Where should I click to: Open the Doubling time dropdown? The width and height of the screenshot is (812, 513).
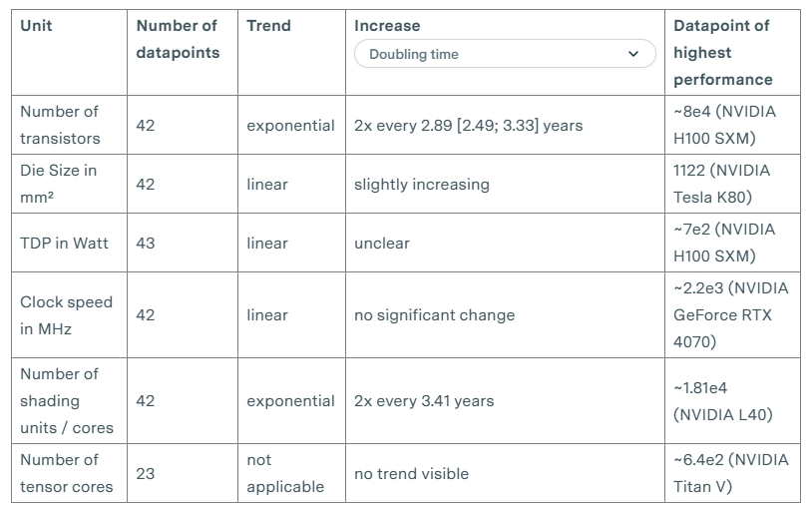[x=504, y=54]
